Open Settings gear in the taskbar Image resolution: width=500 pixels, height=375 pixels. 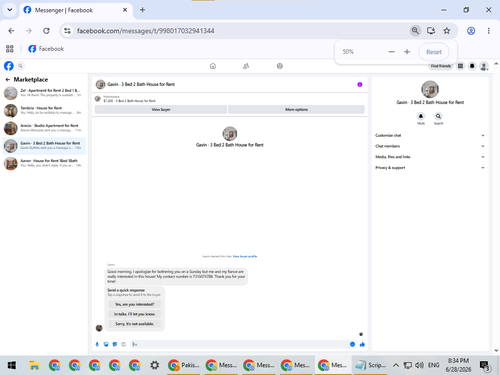tap(154, 365)
